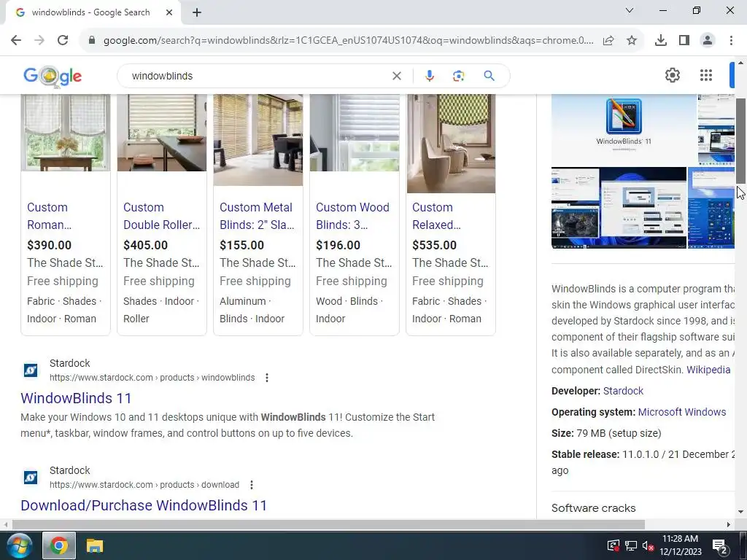Open options for stardock.com products windowblinds result
Screen dimensions: 747x560
[x=267, y=378]
